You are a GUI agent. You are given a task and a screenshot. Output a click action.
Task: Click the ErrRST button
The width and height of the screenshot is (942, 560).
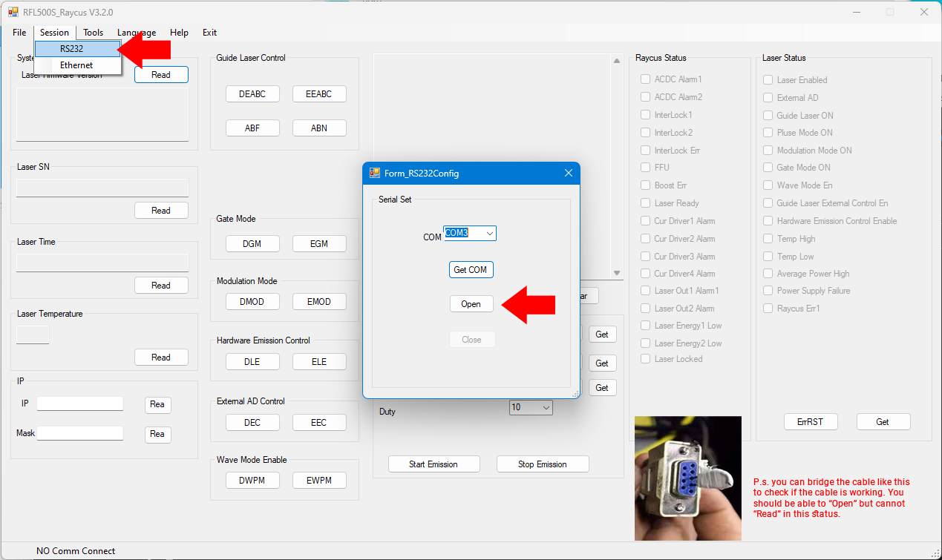click(811, 421)
